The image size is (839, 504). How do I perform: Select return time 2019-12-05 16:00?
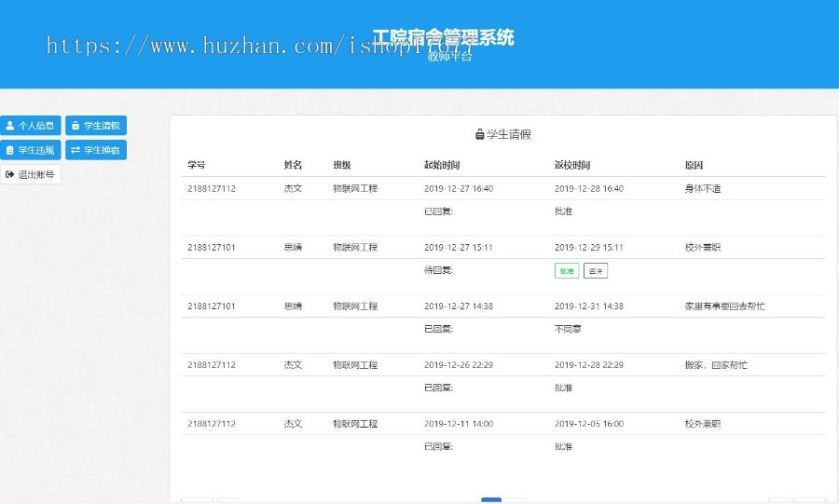click(x=589, y=424)
